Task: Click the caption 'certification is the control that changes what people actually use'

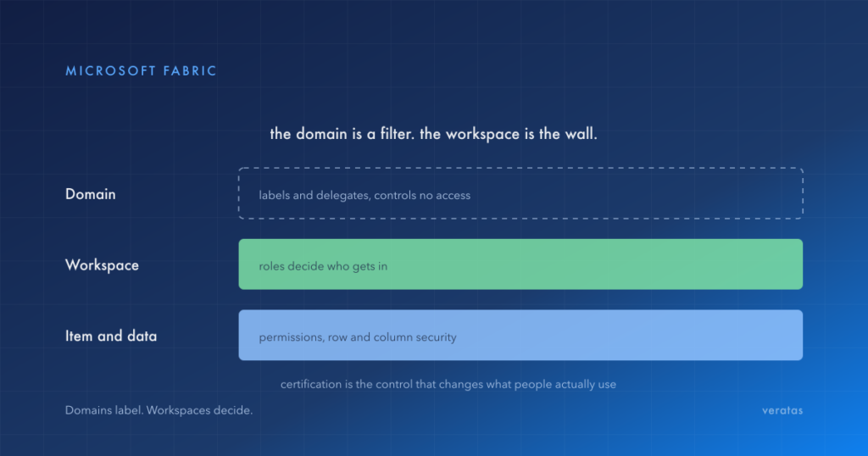Action: click(x=448, y=384)
